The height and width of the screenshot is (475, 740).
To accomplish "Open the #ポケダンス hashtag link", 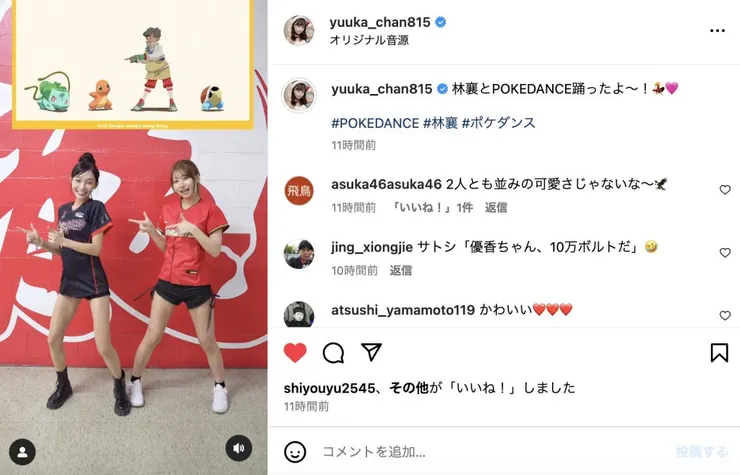I will click(x=498, y=123).
